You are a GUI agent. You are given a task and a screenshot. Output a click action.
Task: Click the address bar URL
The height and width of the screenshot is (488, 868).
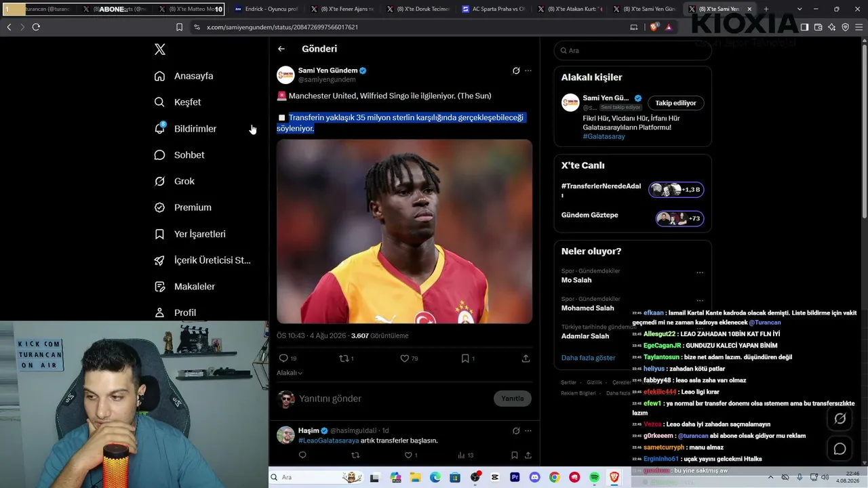point(282,27)
